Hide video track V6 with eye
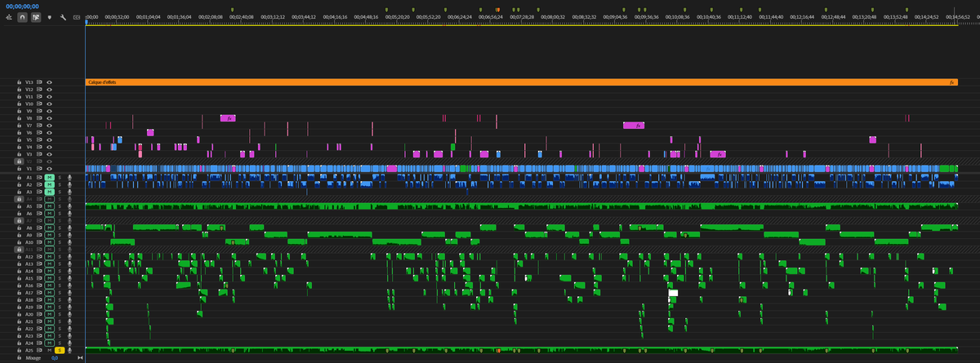This screenshot has height=363, width=980. coord(49,133)
